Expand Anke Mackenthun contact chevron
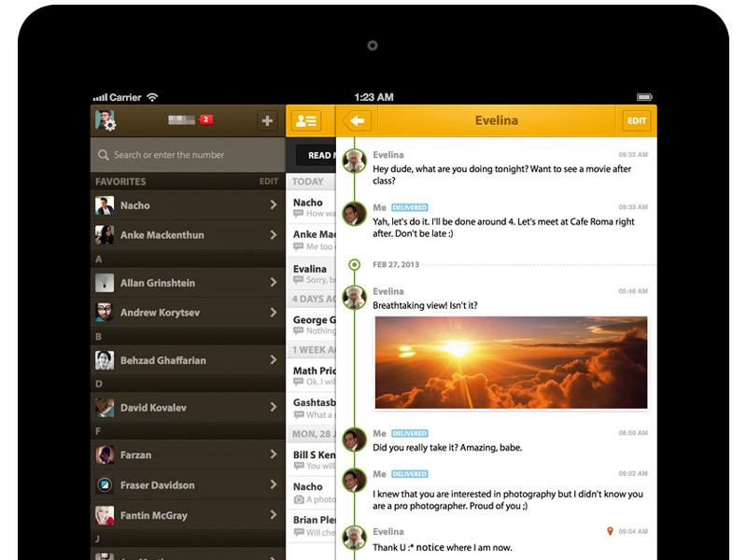This screenshot has width=747, height=560. (x=274, y=235)
